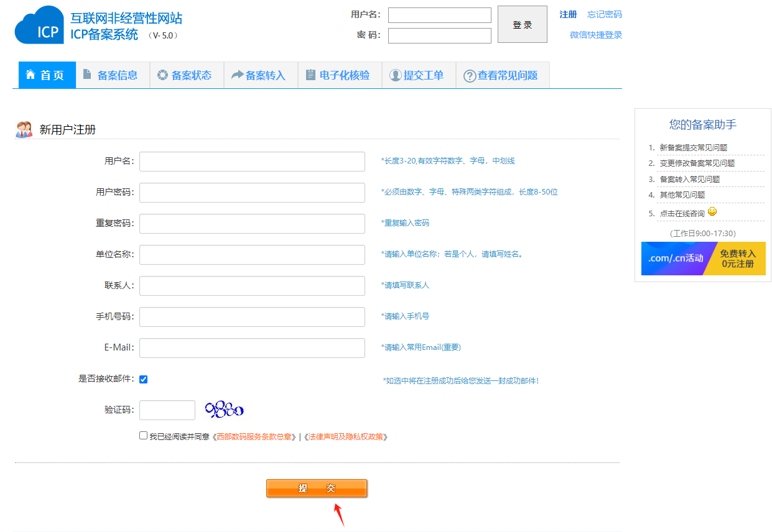Switch to the 电子化核验 tab

tap(340, 75)
